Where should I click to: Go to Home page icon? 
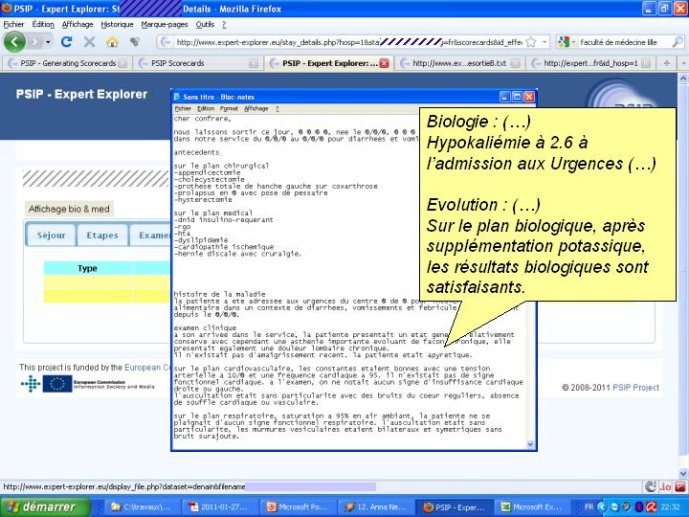(x=112, y=42)
